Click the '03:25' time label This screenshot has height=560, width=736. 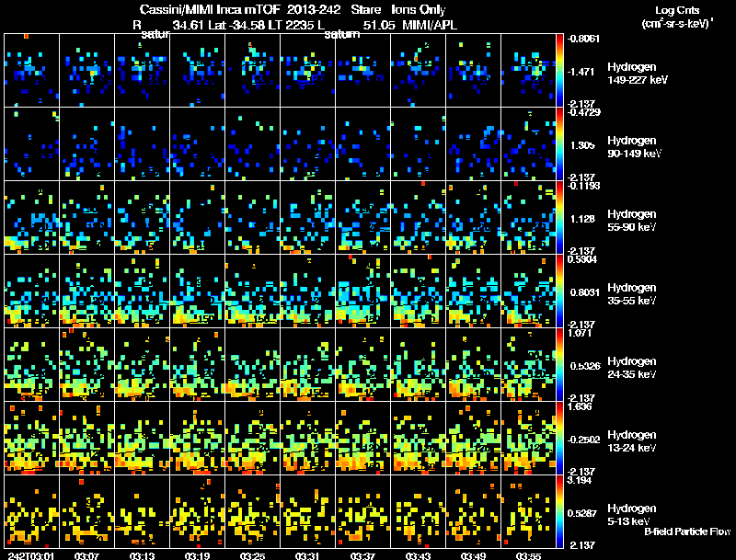click(x=252, y=555)
